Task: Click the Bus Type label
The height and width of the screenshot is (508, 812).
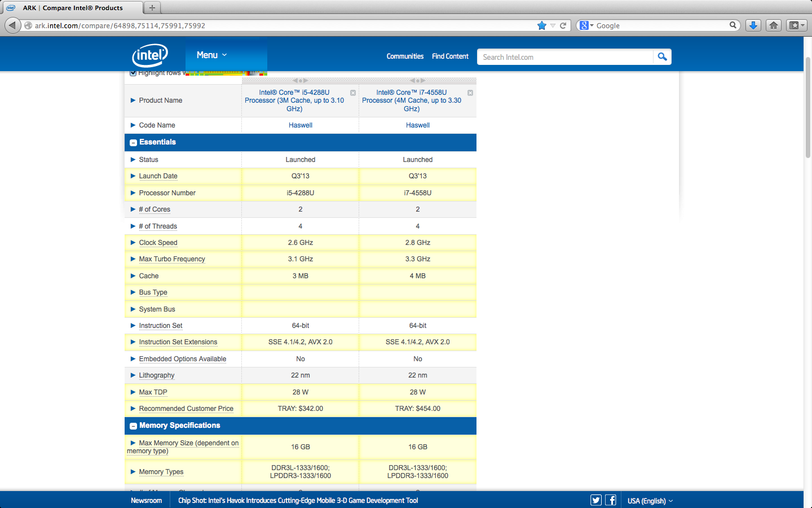Action: (x=153, y=292)
